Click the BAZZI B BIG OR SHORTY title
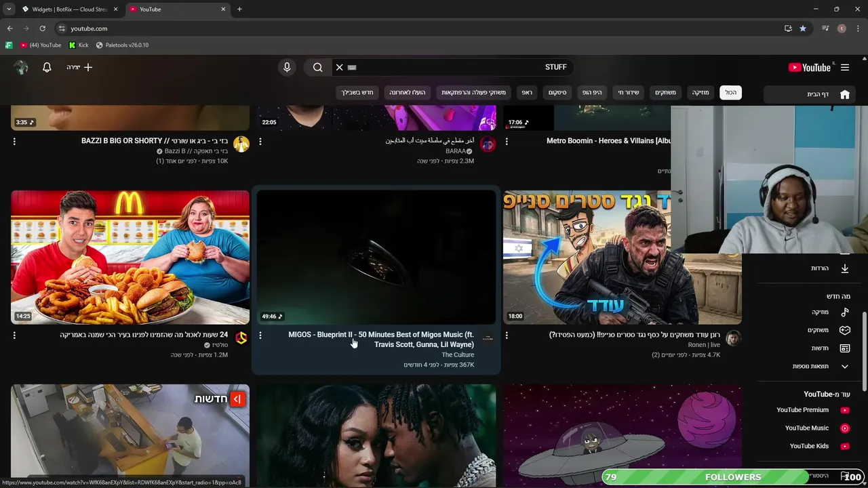This screenshot has height=488, width=868. 155,141
